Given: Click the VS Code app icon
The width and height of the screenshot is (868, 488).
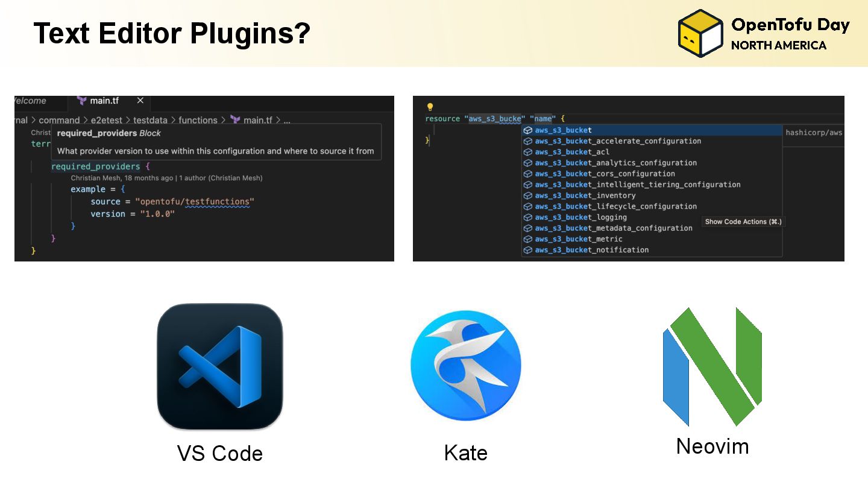Looking at the screenshot, I should click(220, 366).
